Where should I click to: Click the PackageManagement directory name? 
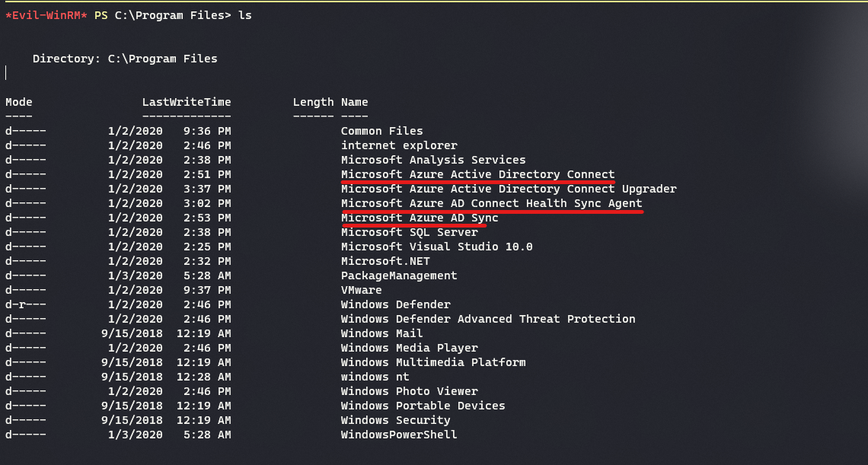[x=399, y=275]
